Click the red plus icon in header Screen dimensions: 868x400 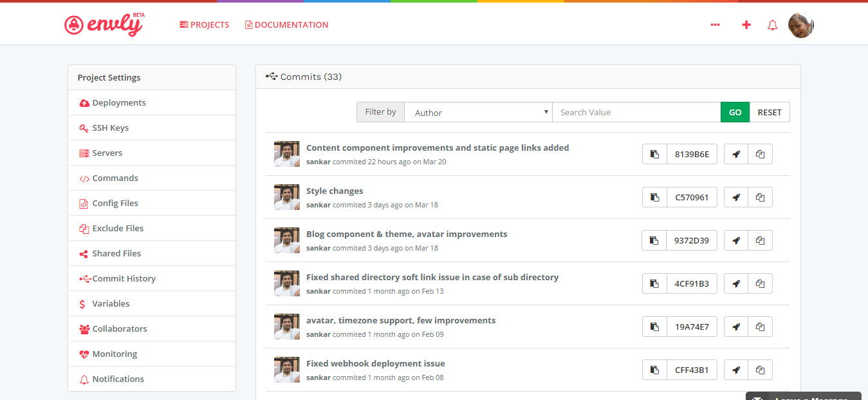click(x=746, y=25)
